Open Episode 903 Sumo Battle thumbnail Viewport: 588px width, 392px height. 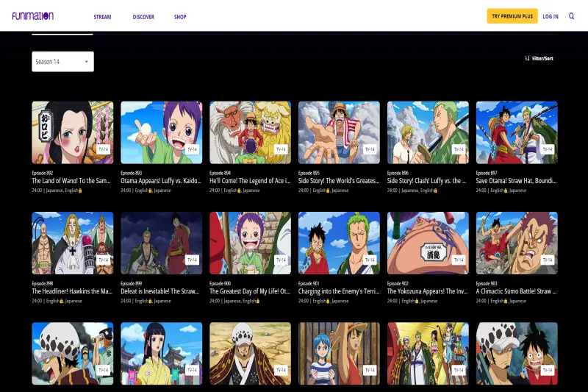tap(517, 243)
